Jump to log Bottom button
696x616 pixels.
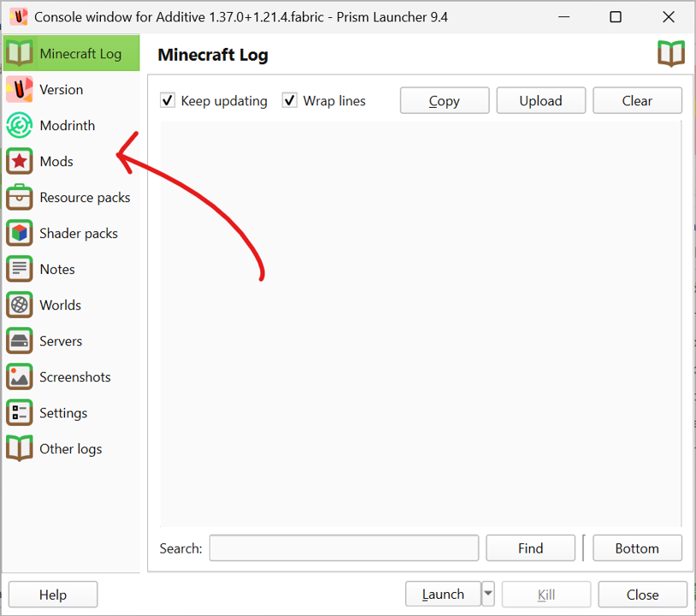[x=637, y=548]
